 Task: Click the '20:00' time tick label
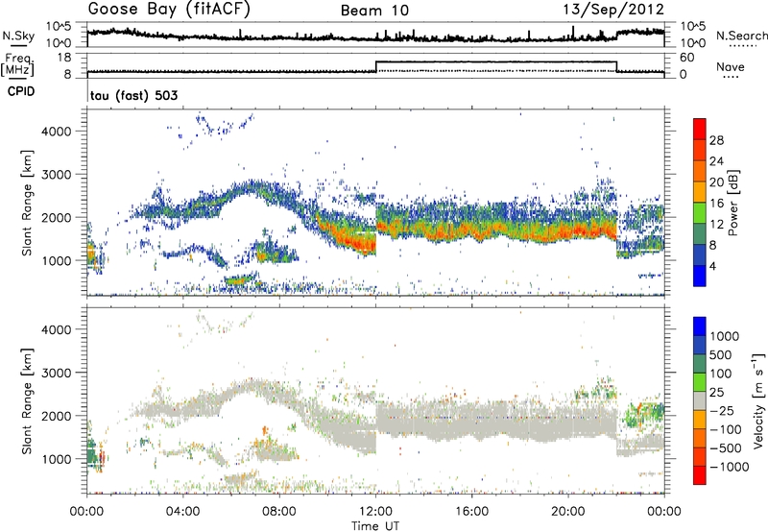pyautogui.click(x=567, y=512)
